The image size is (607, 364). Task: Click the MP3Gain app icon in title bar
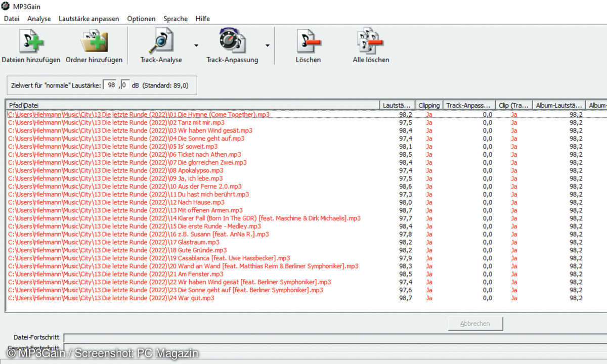point(6,6)
